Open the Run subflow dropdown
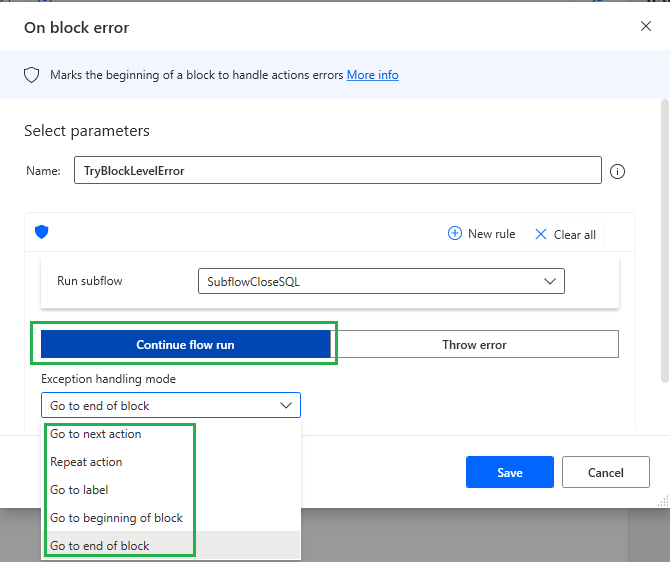 click(x=381, y=281)
